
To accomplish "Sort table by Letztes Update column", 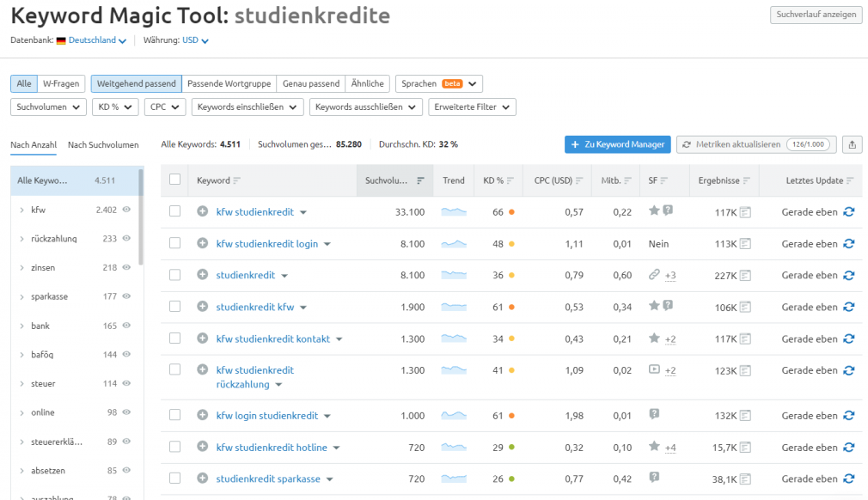I will coord(850,180).
